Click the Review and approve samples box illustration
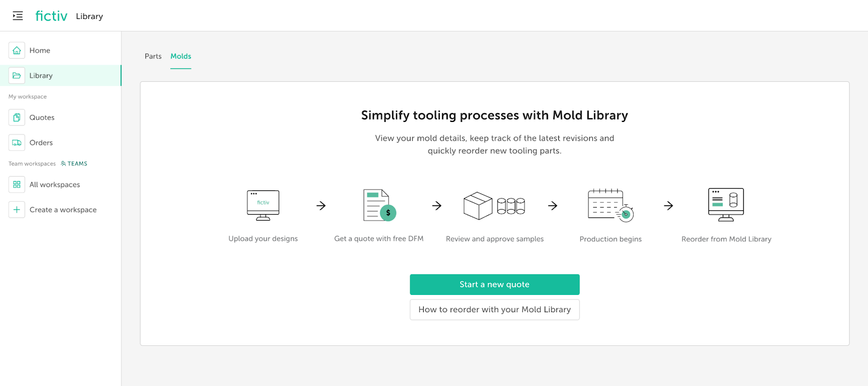 tap(494, 206)
